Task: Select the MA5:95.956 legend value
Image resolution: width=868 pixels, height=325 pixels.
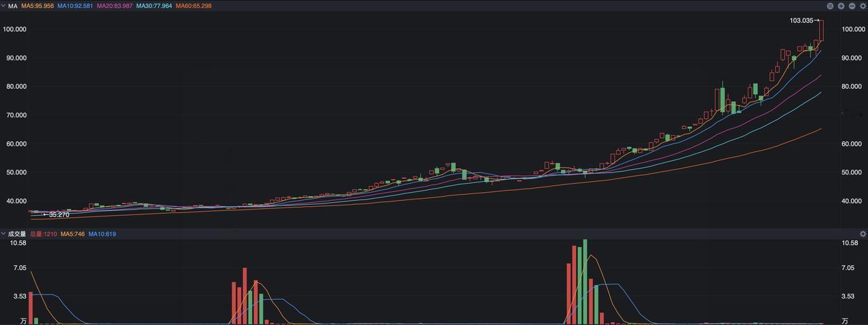Action: click(x=37, y=5)
